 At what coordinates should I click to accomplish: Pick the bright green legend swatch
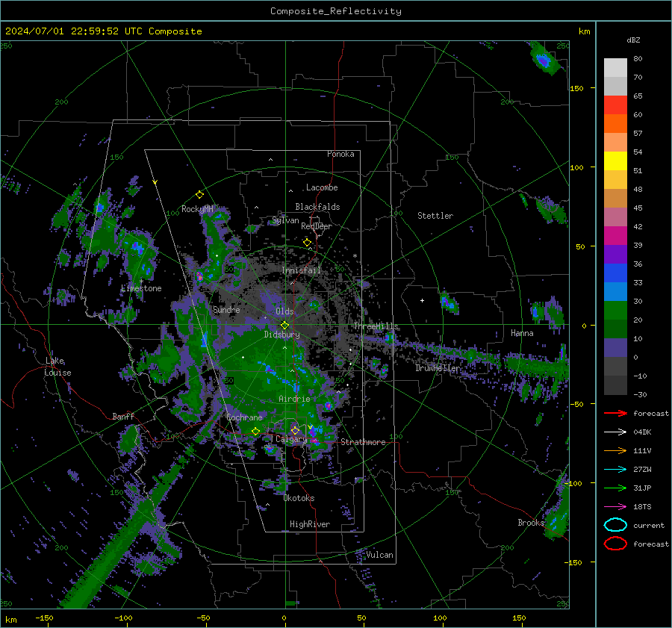(615, 310)
